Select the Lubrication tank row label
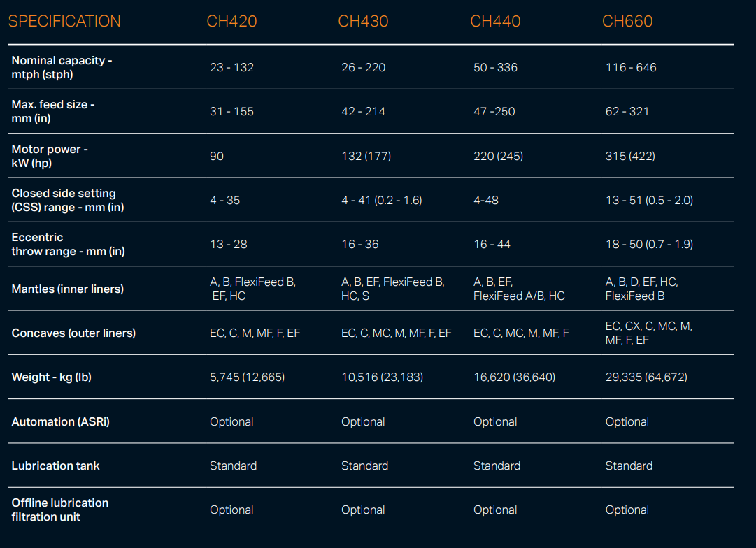Image resolution: width=756 pixels, height=548 pixels. 55,466
